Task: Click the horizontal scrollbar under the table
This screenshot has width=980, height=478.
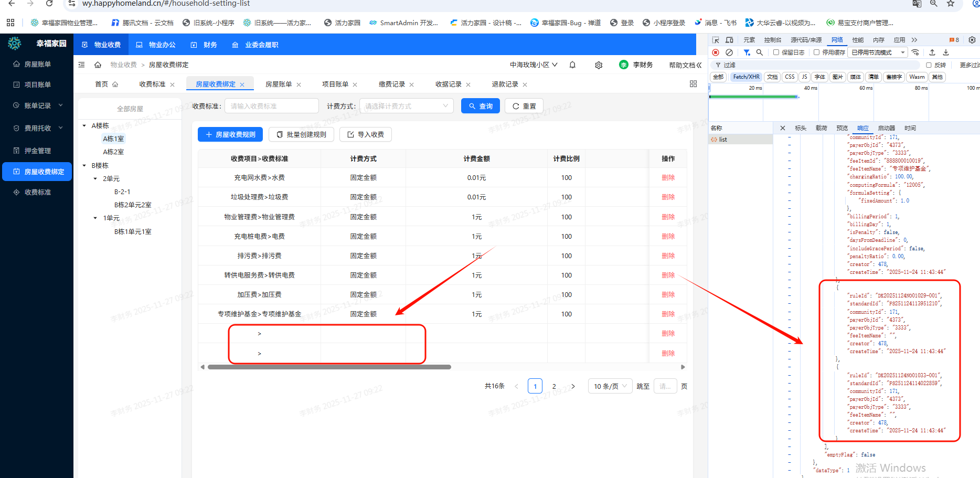Action: click(329, 367)
